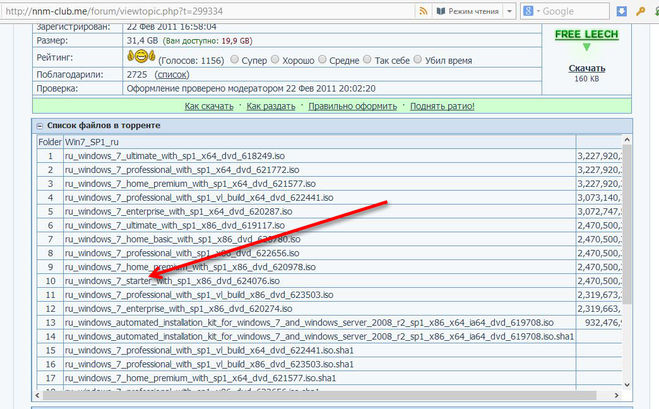Open dropdown arrow next to reading mode
659x409 pixels.
point(509,11)
